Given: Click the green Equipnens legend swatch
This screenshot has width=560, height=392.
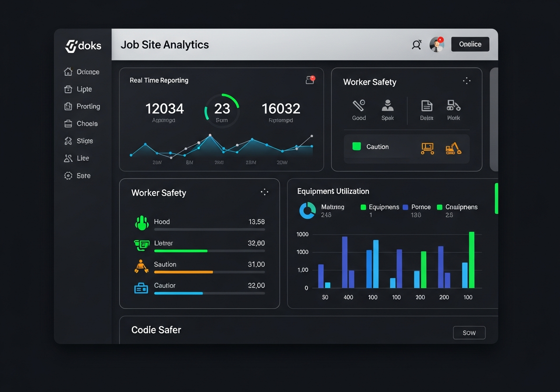Looking at the screenshot, I should 363,207.
